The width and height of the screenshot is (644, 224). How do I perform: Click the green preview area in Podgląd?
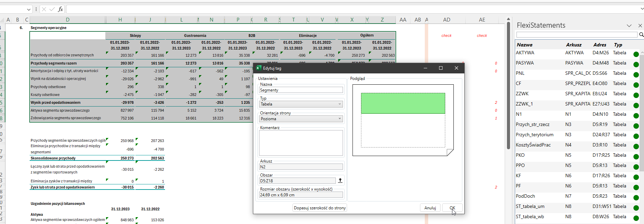tap(403, 103)
